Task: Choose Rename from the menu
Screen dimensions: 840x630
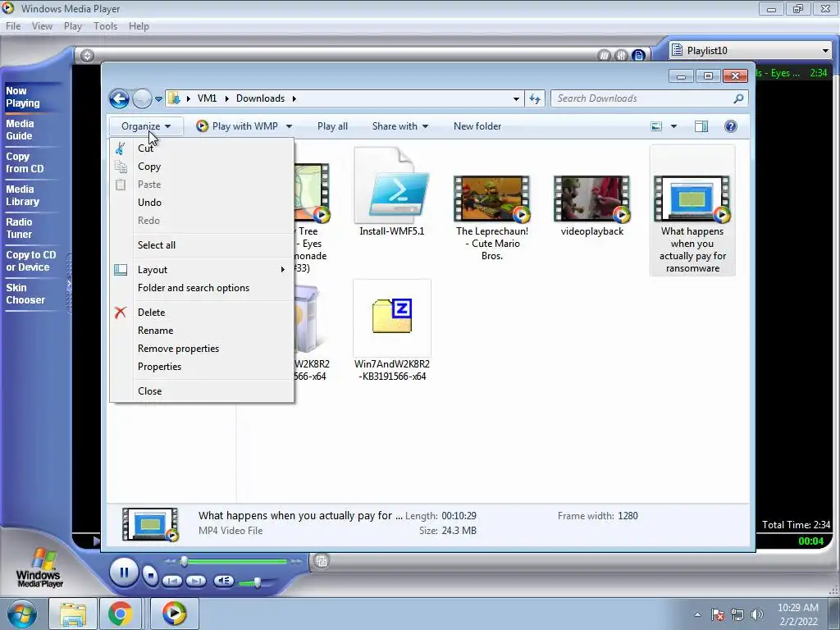Action: 202,331
